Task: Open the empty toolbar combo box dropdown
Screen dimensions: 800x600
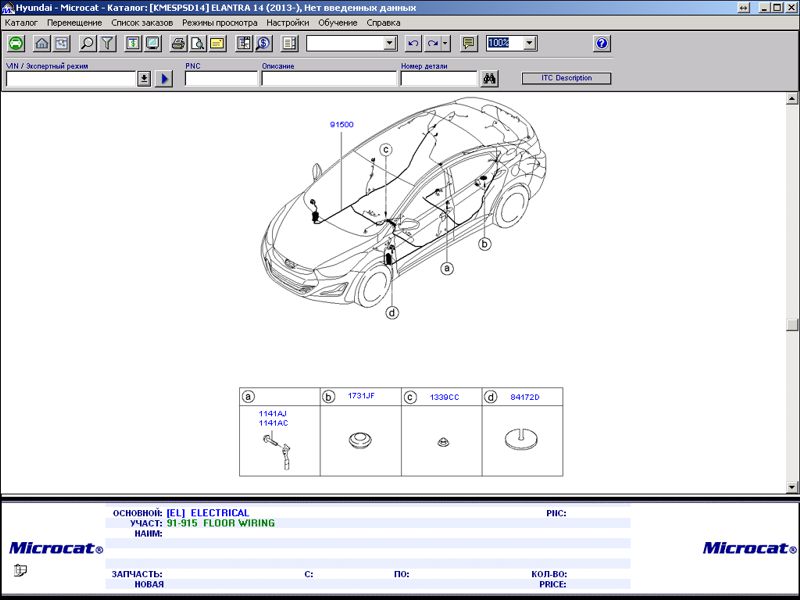Action: pyautogui.click(x=390, y=43)
